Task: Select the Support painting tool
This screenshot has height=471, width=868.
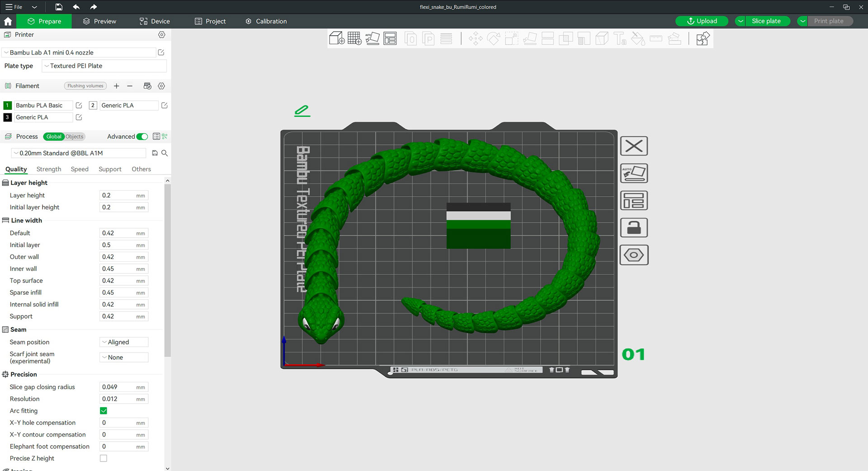Action: pyautogui.click(x=584, y=38)
